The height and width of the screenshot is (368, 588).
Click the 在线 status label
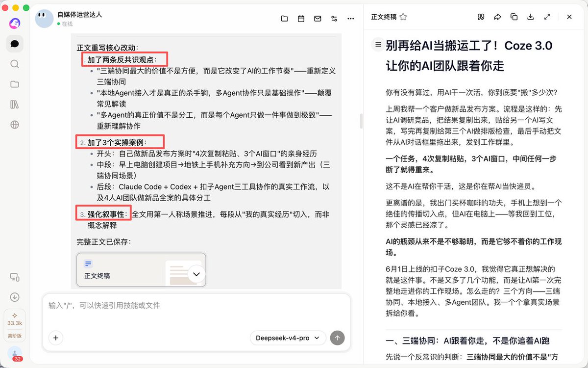pos(67,24)
